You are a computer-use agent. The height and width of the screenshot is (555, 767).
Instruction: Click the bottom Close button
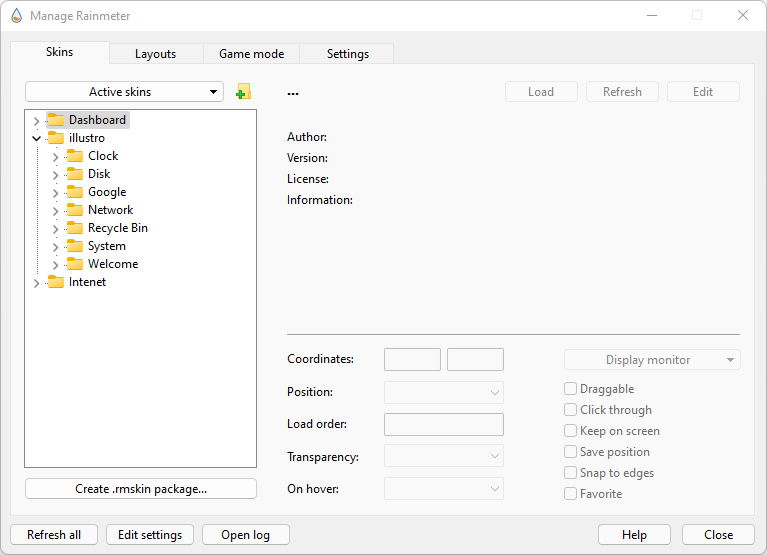tap(718, 534)
